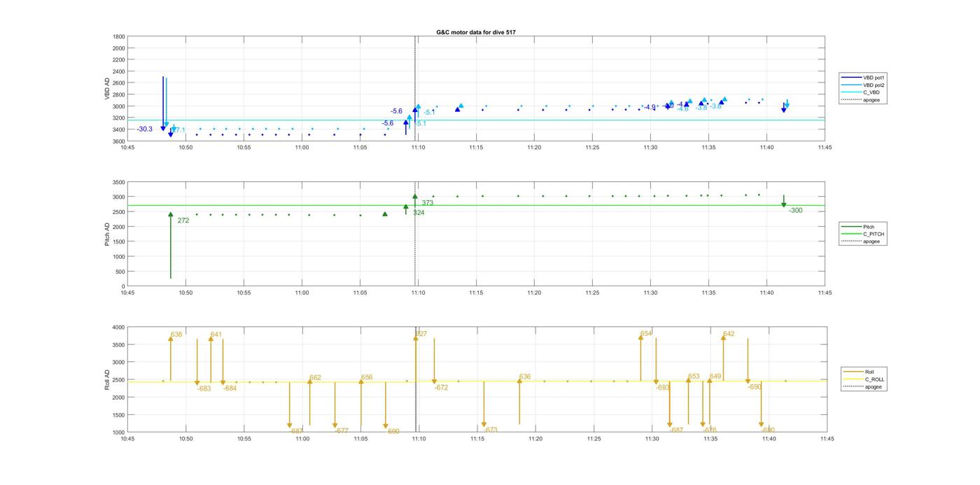Screen dimensions: 980x485
Task: Click the '-4.9' VBD value label
Action: click(650, 107)
